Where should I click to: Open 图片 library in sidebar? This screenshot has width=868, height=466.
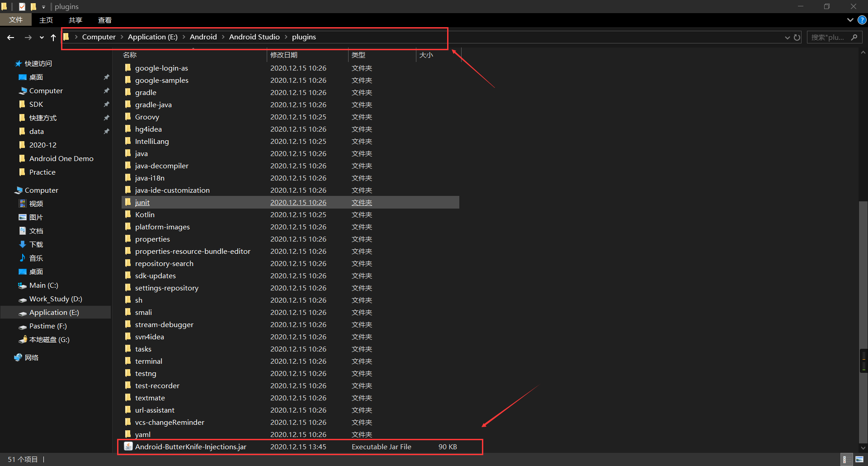click(36, 218)
